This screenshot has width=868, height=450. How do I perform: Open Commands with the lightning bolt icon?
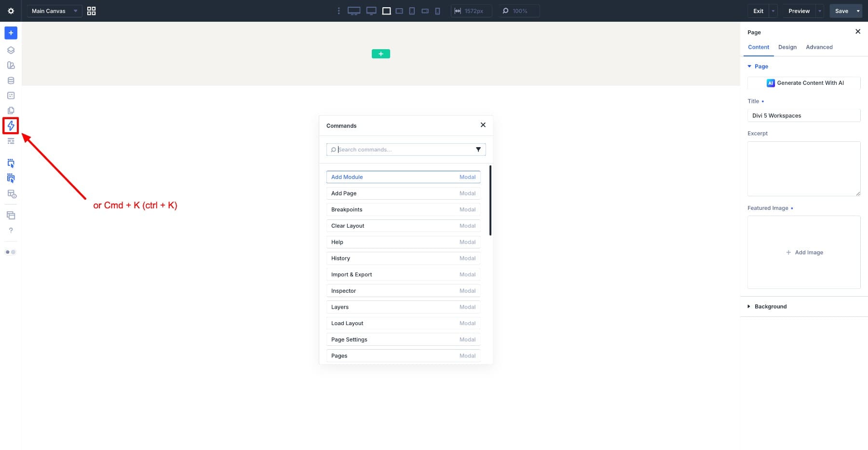pyautogui.click(x=11, y=126)
